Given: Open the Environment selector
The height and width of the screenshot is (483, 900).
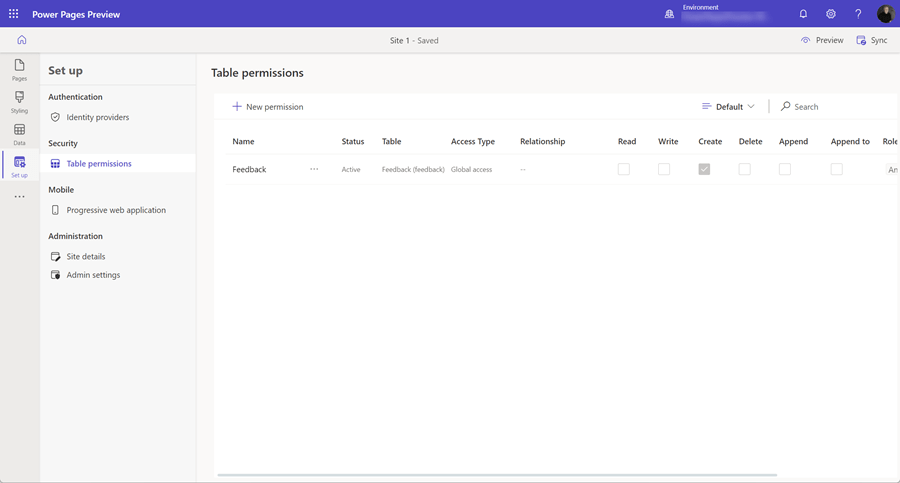Looking at the screenshot, I should click(x=715, y=14).
